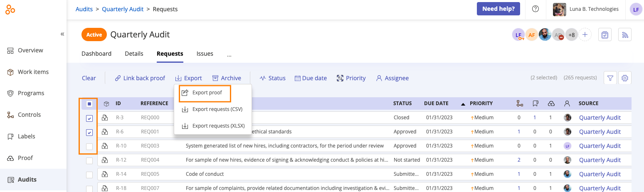The height and width of the screenshot is (192, 644).
Task: Open linked controls count in R-12 row
Action: click(519, 160)
